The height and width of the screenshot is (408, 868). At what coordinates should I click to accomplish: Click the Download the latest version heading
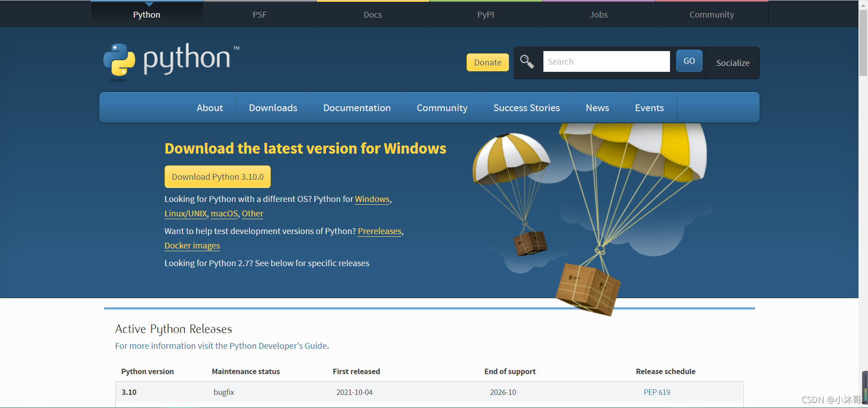click(305, 149)
